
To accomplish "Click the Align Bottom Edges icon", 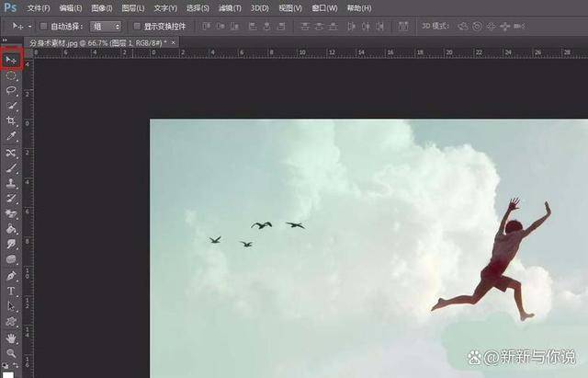I will coord(235,27).
